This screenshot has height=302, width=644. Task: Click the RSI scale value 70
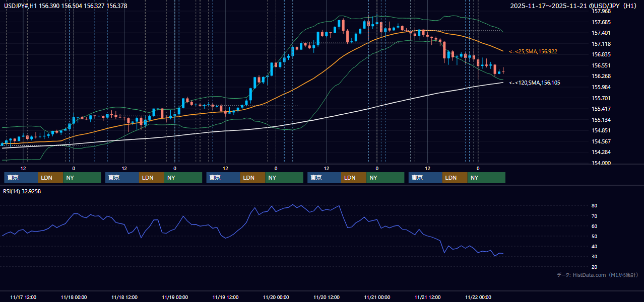click(595, 216)
